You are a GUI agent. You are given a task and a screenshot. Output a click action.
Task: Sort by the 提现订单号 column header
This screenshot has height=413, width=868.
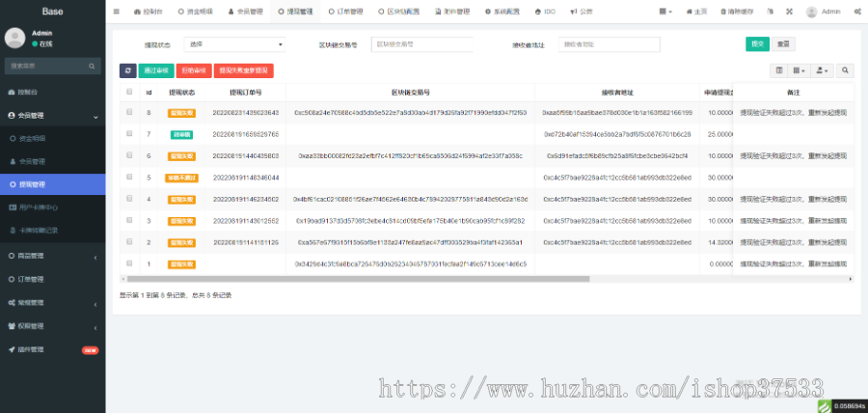246,93
